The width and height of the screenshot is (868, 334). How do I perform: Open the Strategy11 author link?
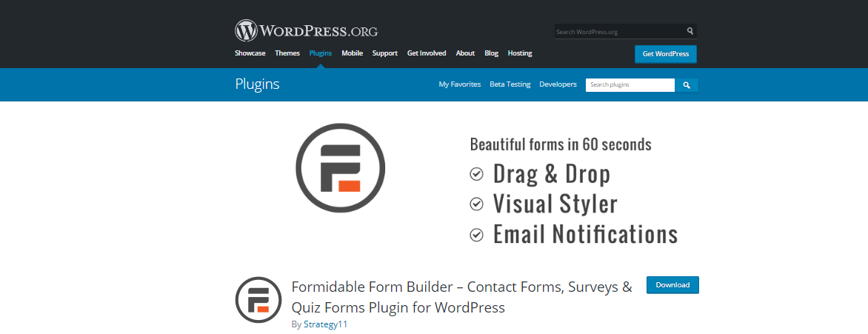(326, 324)
